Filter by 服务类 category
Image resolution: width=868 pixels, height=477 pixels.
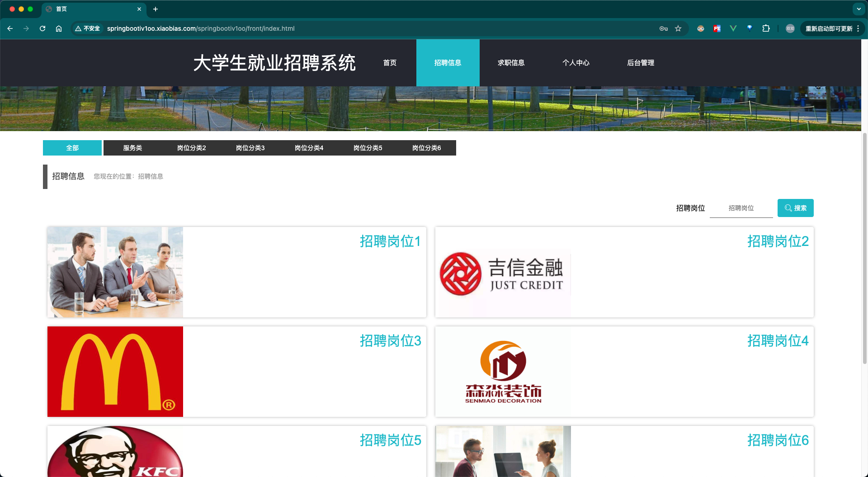(x=132, y=148)
